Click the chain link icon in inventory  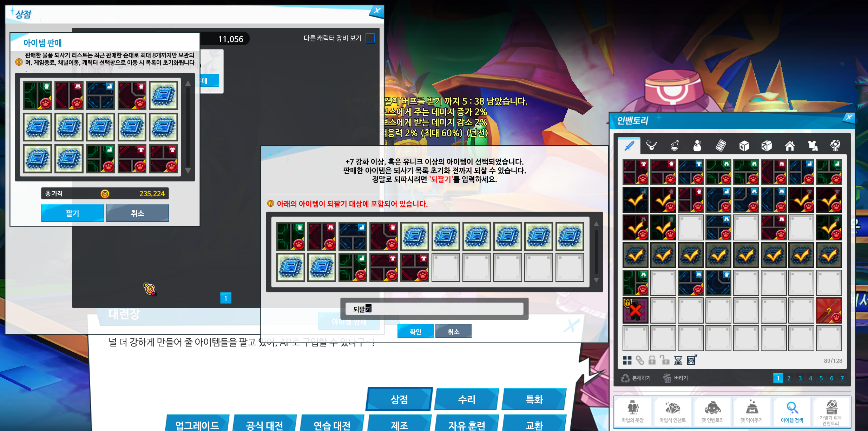[x=640, y=360]
